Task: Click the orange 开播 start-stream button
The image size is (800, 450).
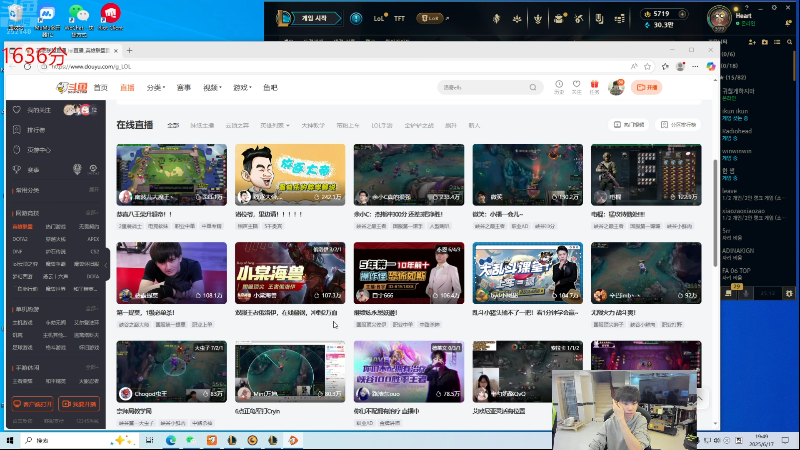Action: click(646, 87)
